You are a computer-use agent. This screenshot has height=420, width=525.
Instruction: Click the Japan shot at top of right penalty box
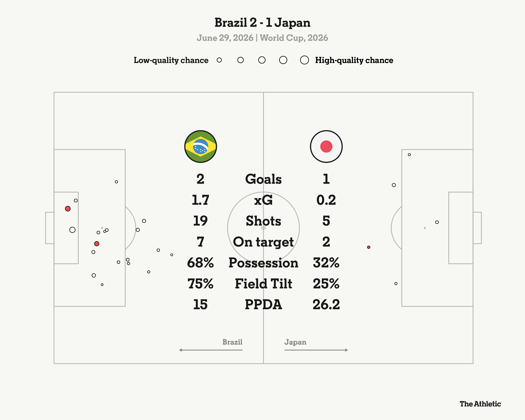[x=409, y=155]
